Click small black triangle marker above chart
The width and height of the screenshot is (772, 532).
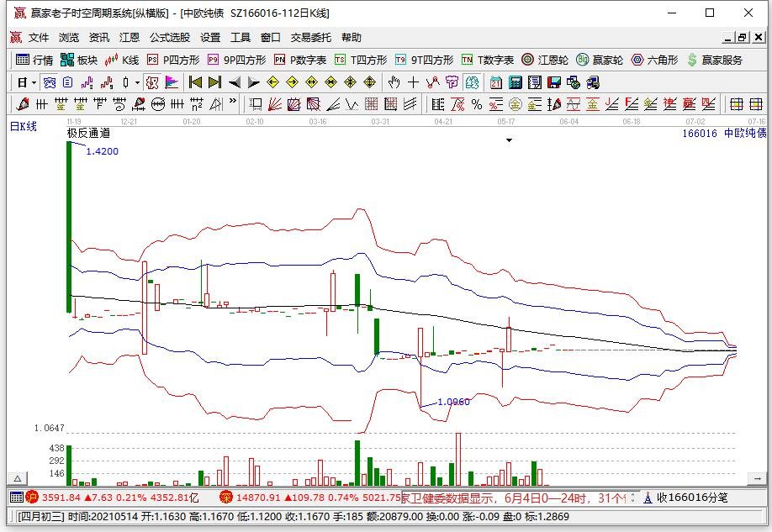509,140
